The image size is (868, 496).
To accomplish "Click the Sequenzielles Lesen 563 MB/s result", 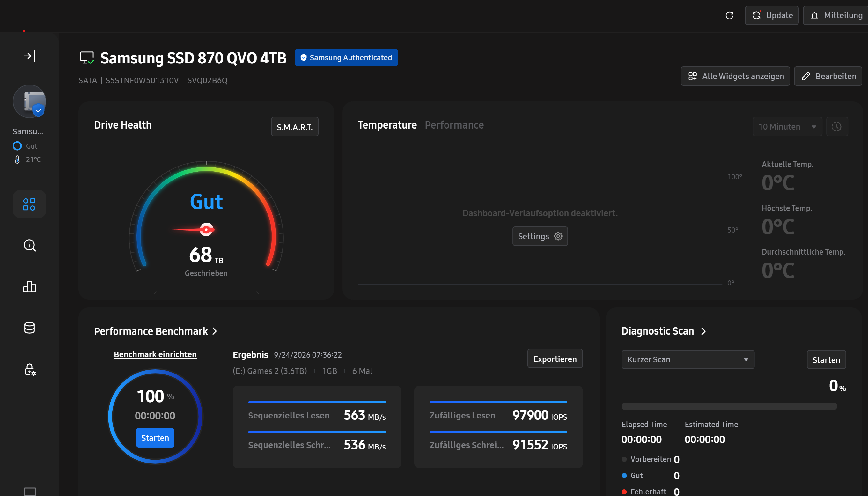I will point(317,415).
